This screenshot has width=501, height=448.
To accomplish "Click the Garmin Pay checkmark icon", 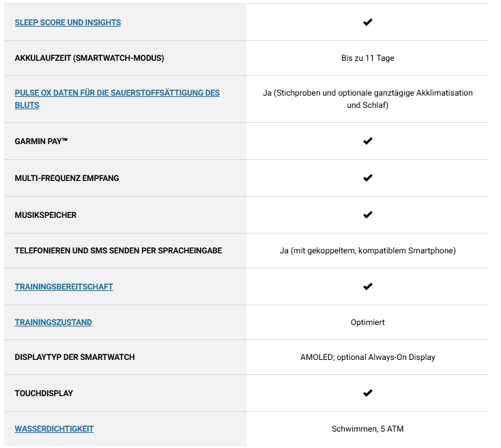I will pyautogui.click(x=367, y=141).
